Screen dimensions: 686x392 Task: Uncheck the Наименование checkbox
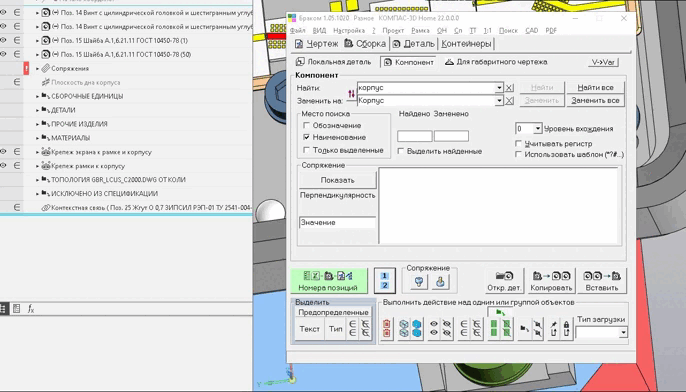coord(306,137)
